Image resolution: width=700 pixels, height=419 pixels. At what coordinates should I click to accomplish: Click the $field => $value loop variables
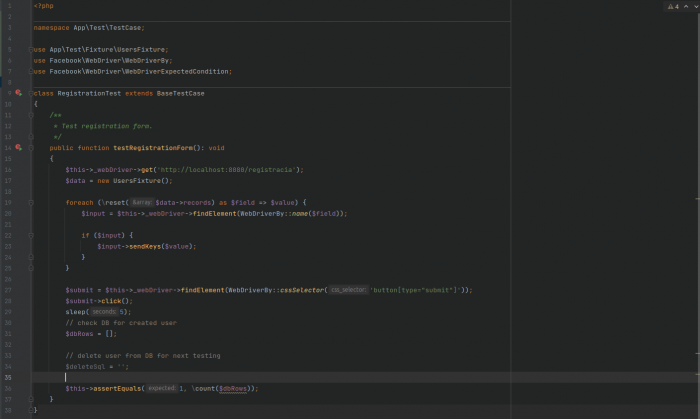[264, 203]
